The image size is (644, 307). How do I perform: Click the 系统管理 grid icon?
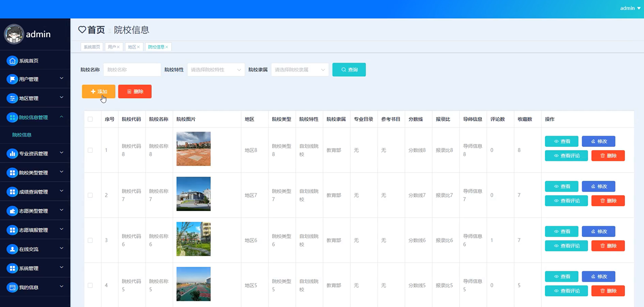pos(12,268)
